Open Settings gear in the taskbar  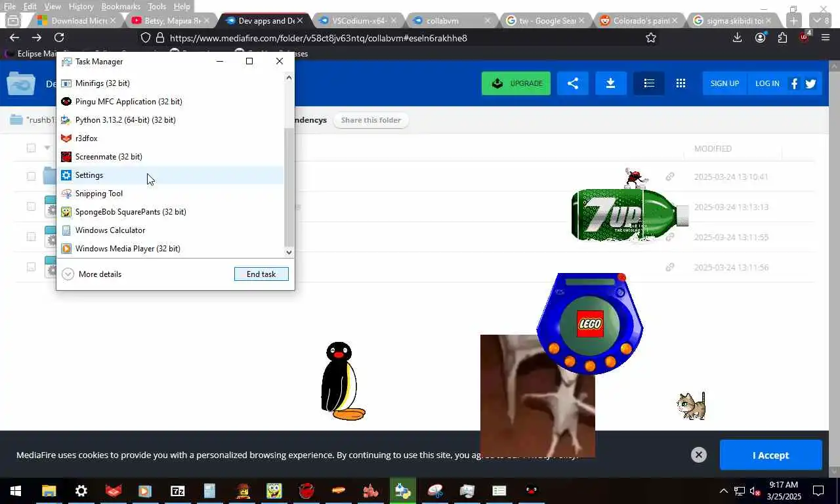(x=81, y=490)
